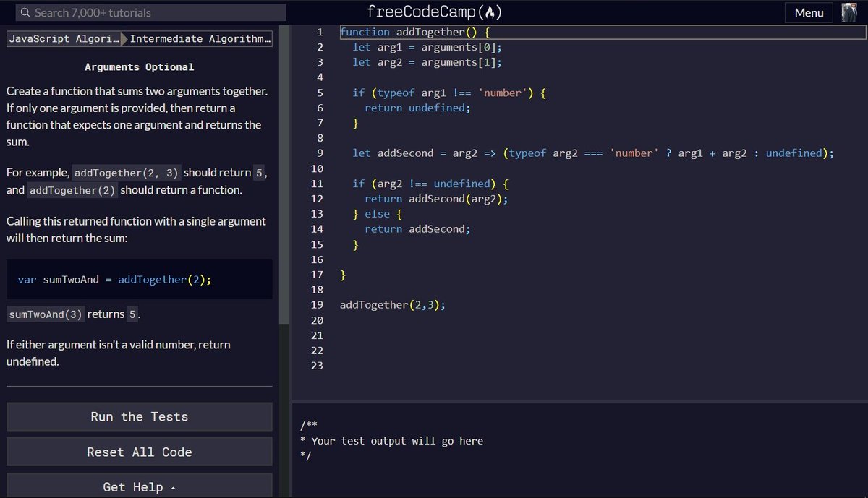868x498 pixels.
Task: Place cursor on line number 1
Action: 320,32
